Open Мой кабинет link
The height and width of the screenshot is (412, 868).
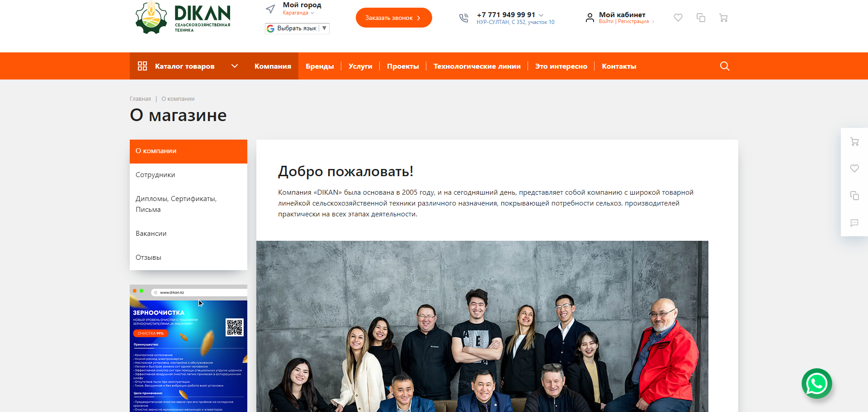coord(622,14)
